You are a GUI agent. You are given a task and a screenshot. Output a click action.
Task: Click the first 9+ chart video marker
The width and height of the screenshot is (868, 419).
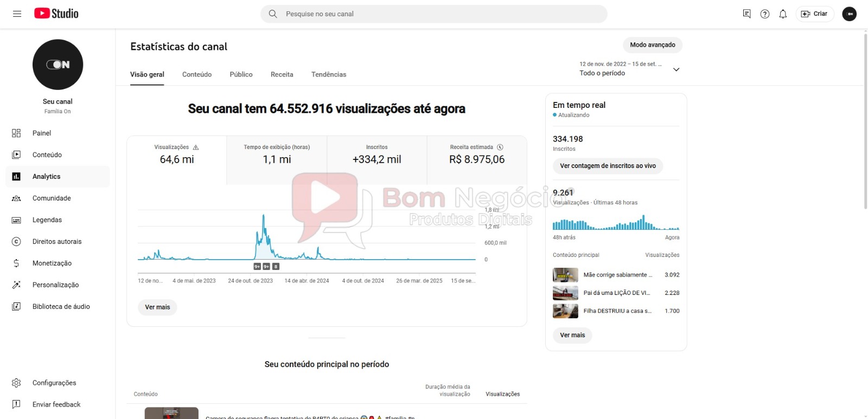(257, 267)
